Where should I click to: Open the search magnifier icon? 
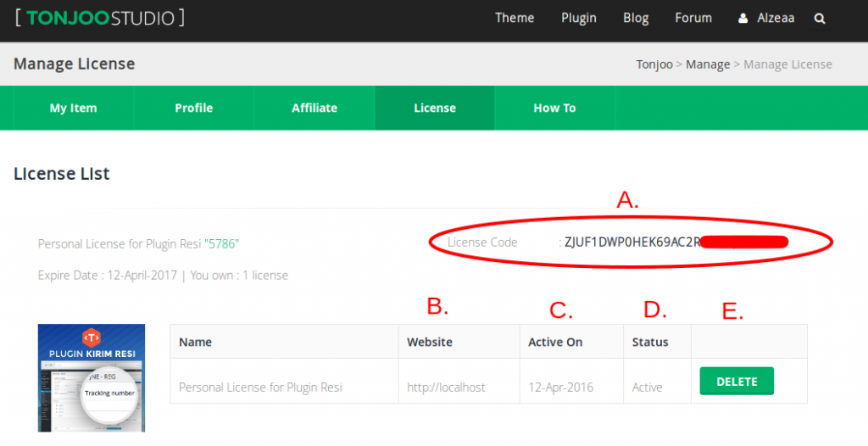click(820, 19)
